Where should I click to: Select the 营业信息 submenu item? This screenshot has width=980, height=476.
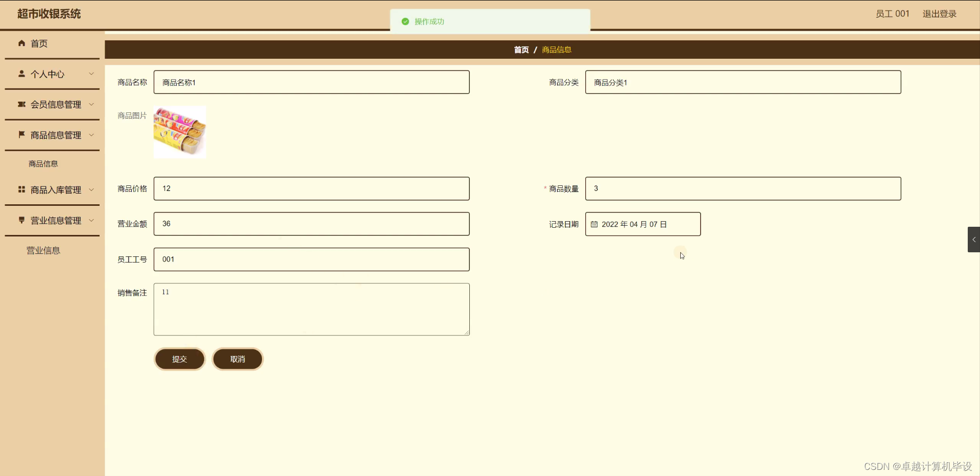[x=43, y=250]
